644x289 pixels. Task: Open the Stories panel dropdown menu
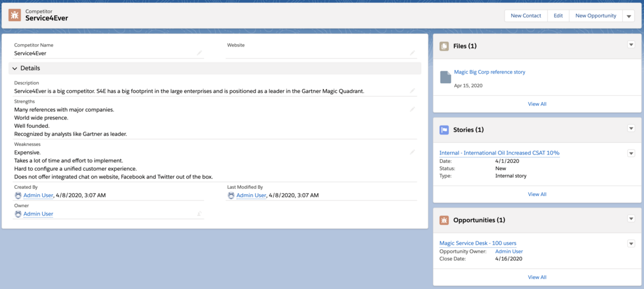pyautogui.click(x=631, y=129)
